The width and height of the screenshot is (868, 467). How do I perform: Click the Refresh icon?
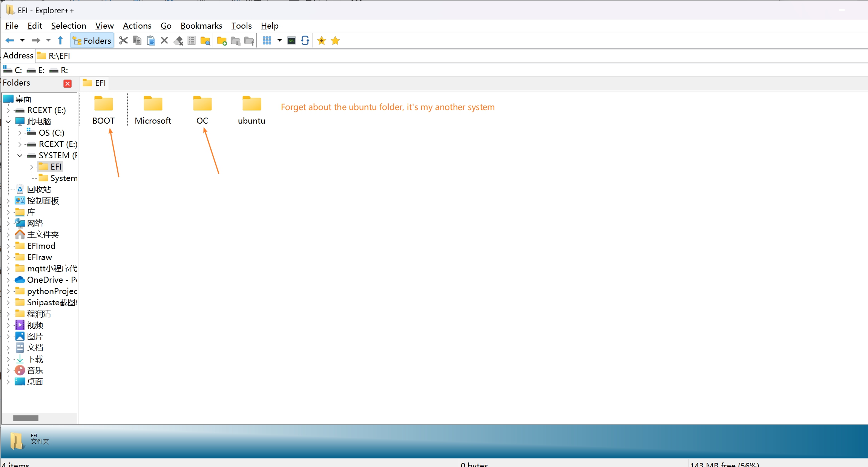[x=305, y=41]
